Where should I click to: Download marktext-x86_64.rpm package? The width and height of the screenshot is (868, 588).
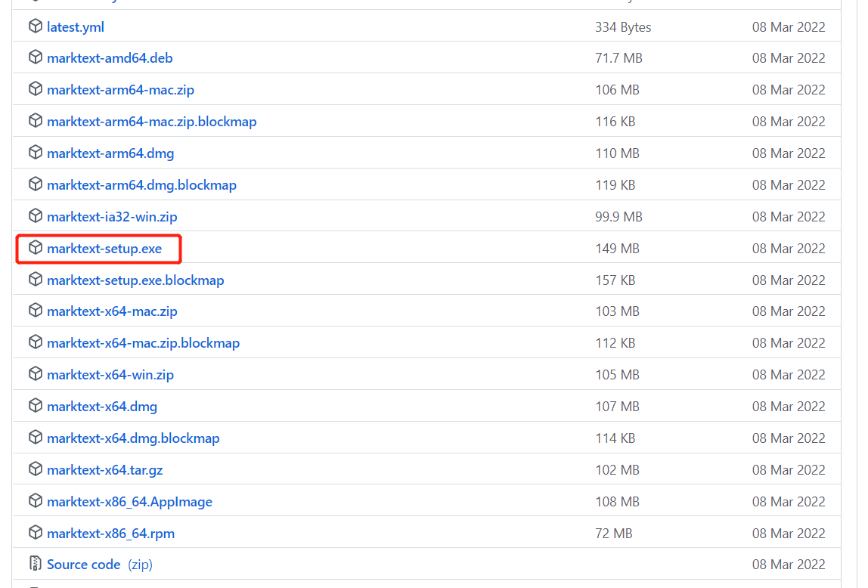pyautogui.click(x=110, y=534)
